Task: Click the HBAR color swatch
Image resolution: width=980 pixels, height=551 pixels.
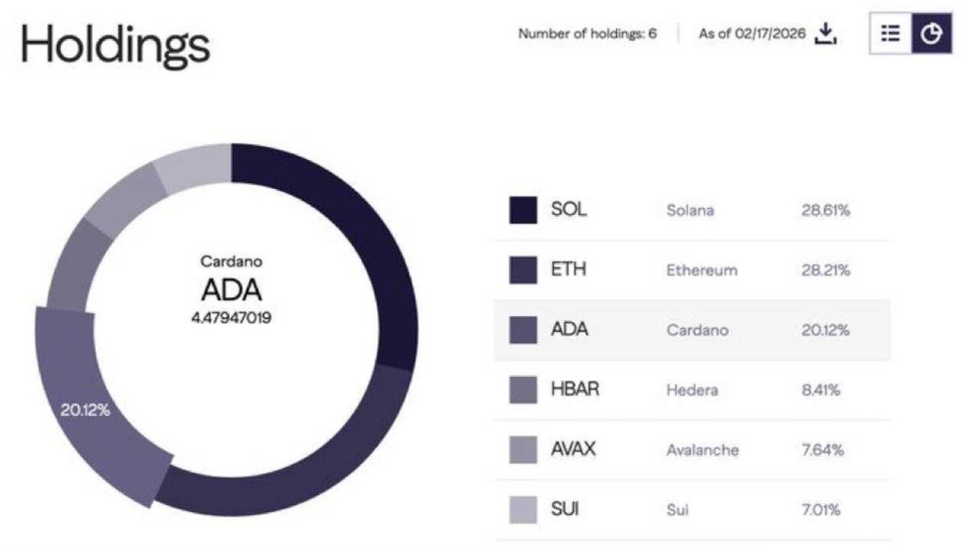Action: click(x=523, y=390)
